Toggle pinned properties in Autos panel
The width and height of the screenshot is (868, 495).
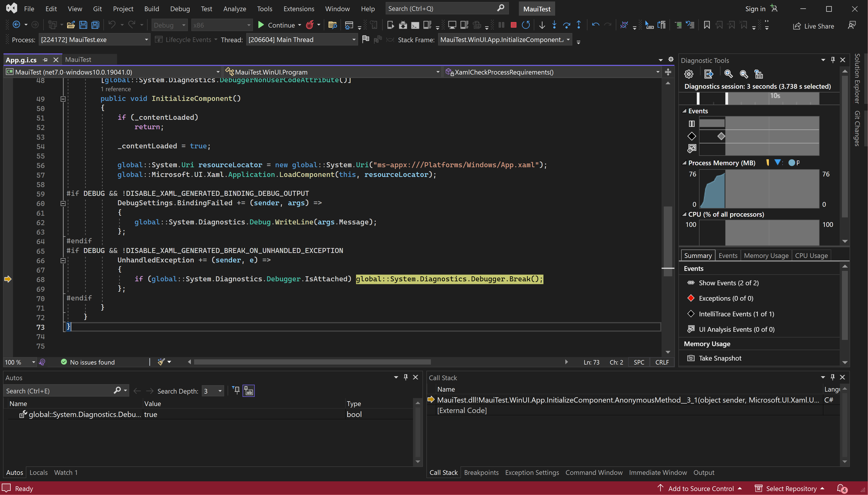236,390
